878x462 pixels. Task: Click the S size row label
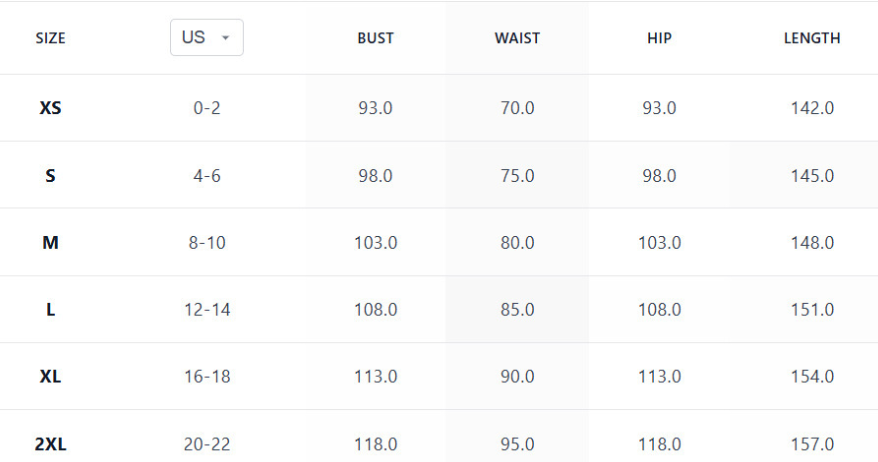(x=50, y=176)
